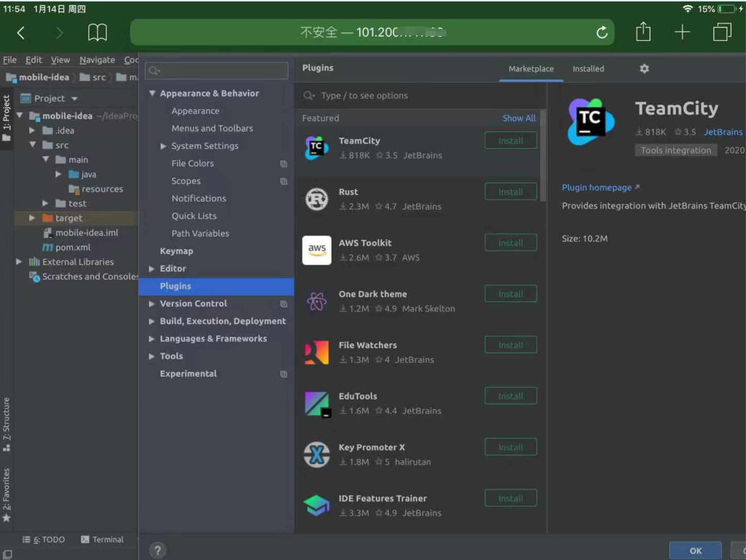Click the EduTools plugin icon
Screen dimensions: 746x560
(x=317, y=404)
